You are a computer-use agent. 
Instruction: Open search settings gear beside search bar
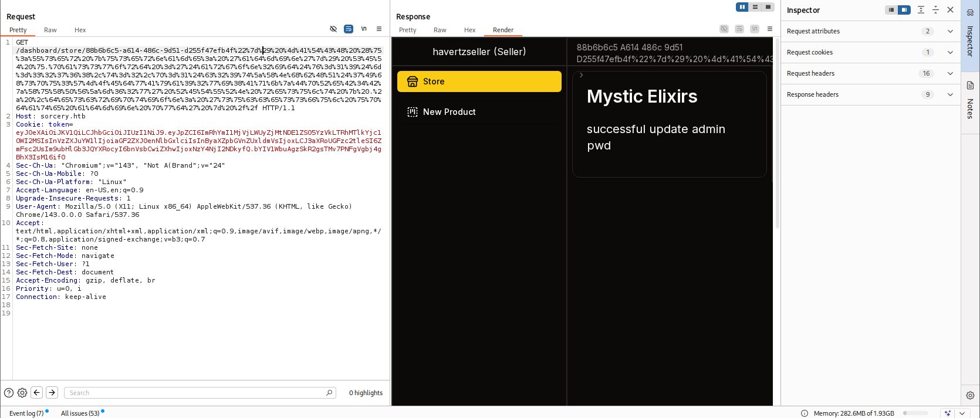pos(22,393)
